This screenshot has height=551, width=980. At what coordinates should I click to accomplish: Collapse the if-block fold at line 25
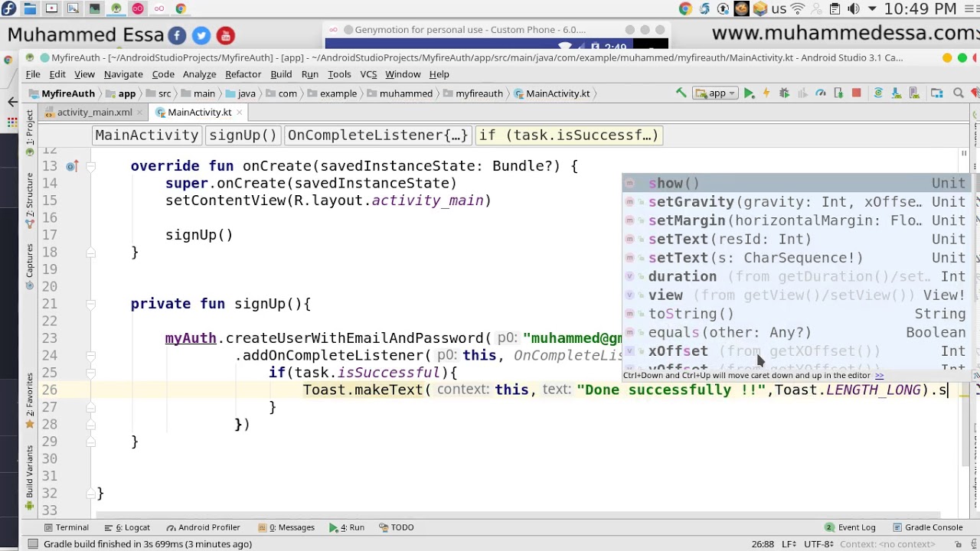90,373
